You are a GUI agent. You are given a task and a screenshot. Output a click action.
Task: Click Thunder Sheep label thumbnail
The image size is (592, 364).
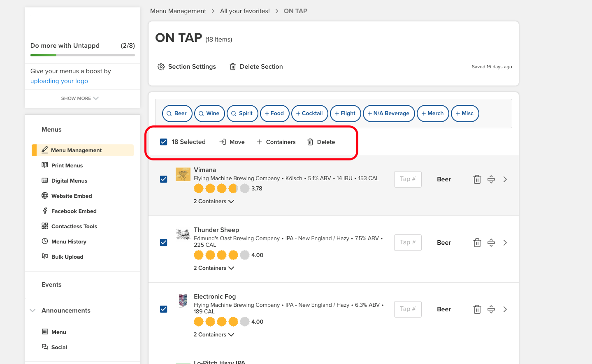click(183, 234)
